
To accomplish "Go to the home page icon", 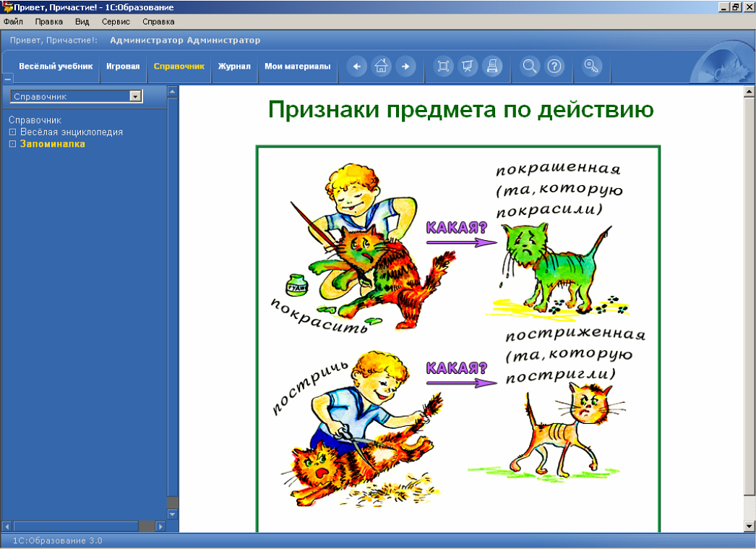I will coord(382,67).
